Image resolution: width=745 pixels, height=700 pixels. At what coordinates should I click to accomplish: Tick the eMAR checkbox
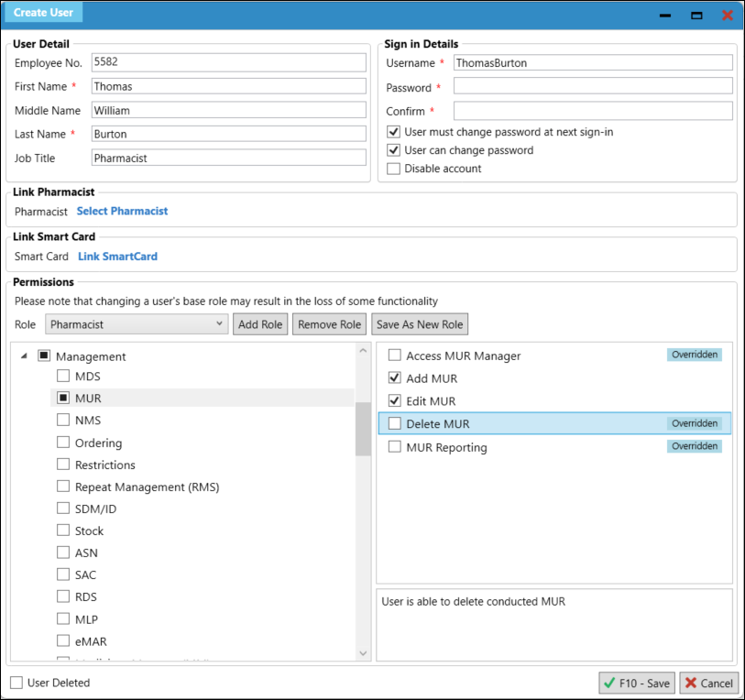coord(63,640)
